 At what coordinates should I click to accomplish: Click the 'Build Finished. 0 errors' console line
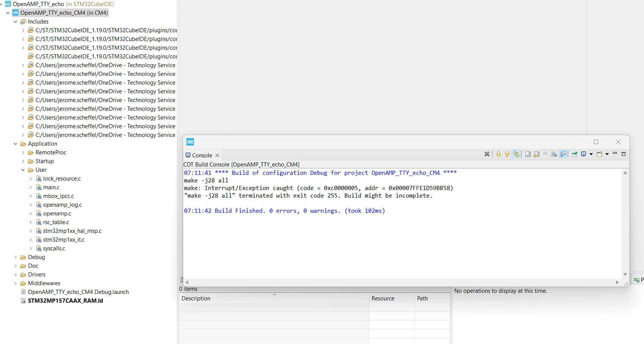click(284, 211)
